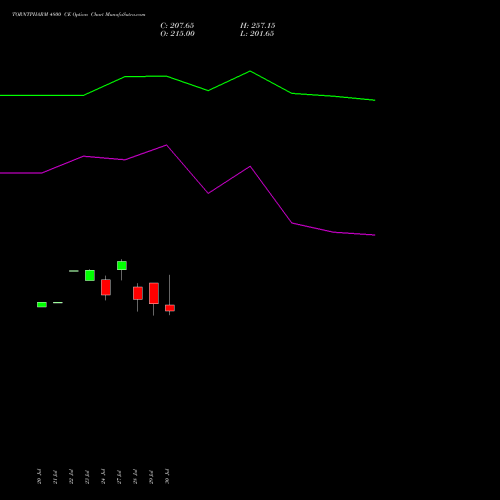Click the highest green candle for 27 Jul
The image size is (500, 500).
[122, 266]
